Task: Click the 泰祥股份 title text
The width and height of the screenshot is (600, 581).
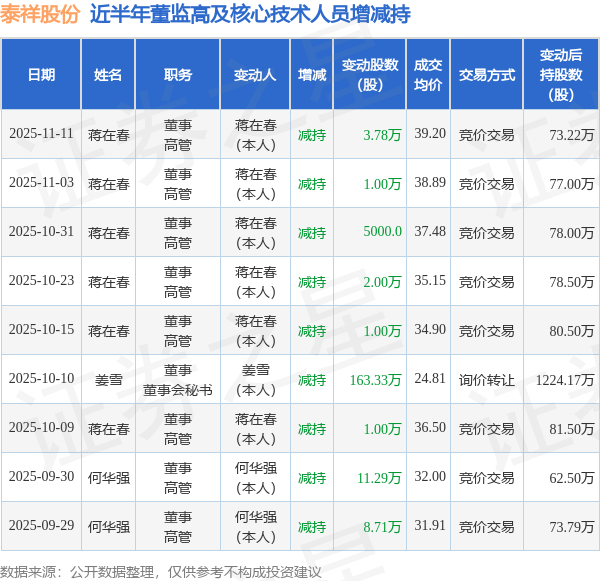Action: (40, 15)
